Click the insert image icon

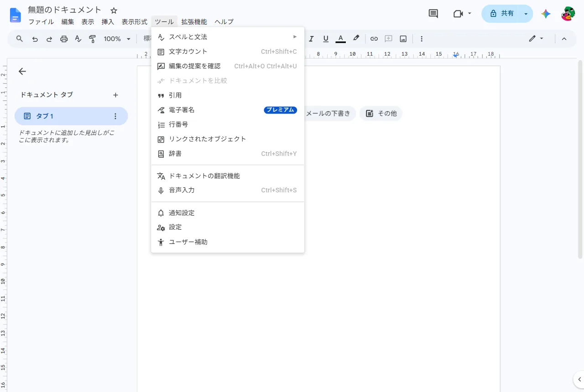[x=403, y=39]
